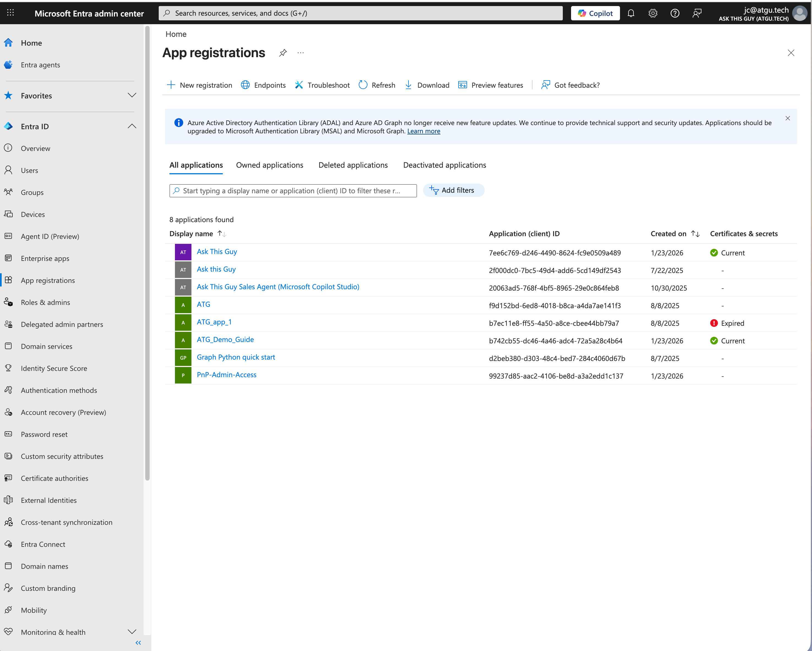The image size is (812, 651).
Task: Open Preview features
Action: [x=490, y=85]
